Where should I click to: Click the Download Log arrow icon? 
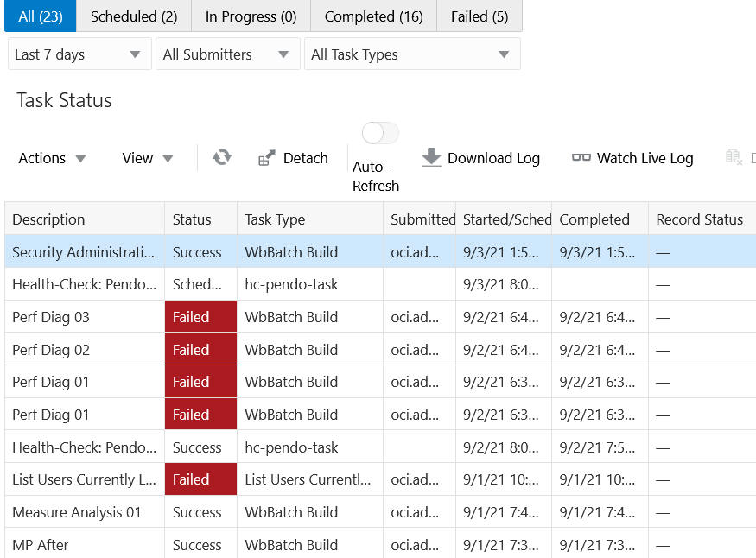(431, 157)
